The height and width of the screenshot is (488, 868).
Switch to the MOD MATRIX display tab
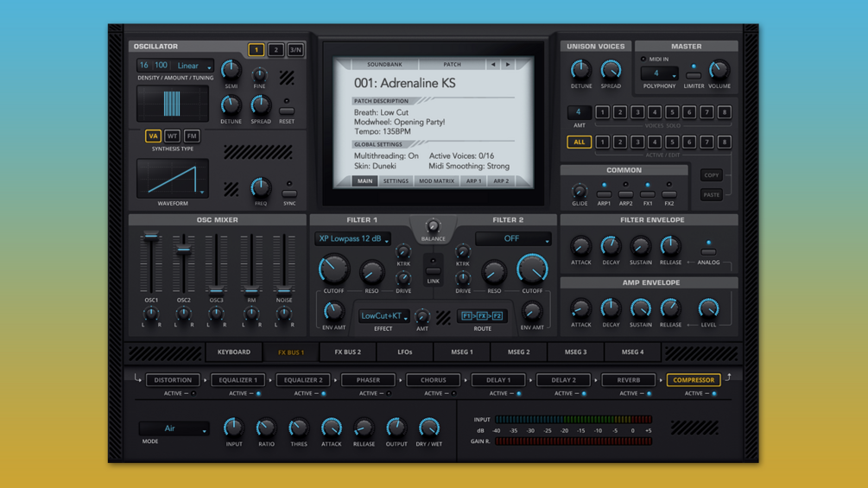coord(436,181)
